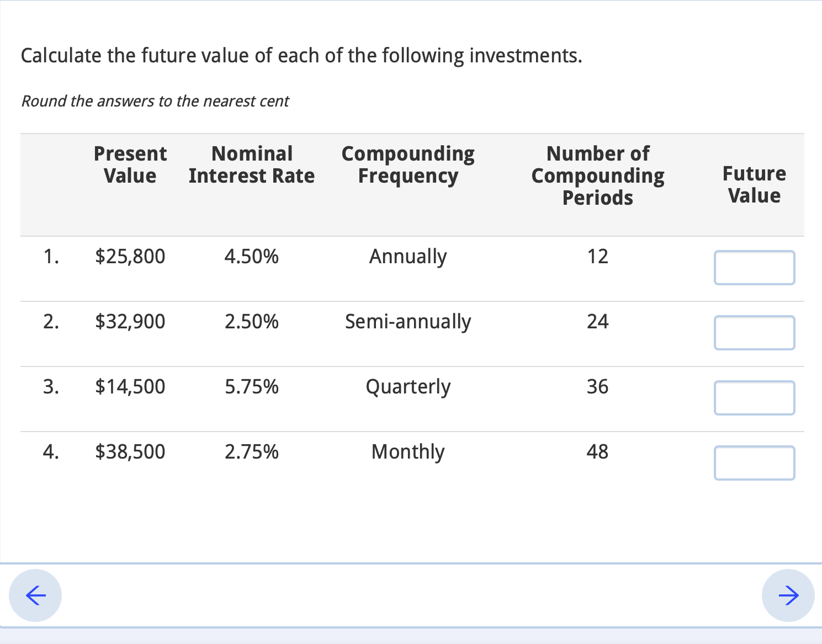Click the Number of Compounding Periods header

click(x=598, y=175)
